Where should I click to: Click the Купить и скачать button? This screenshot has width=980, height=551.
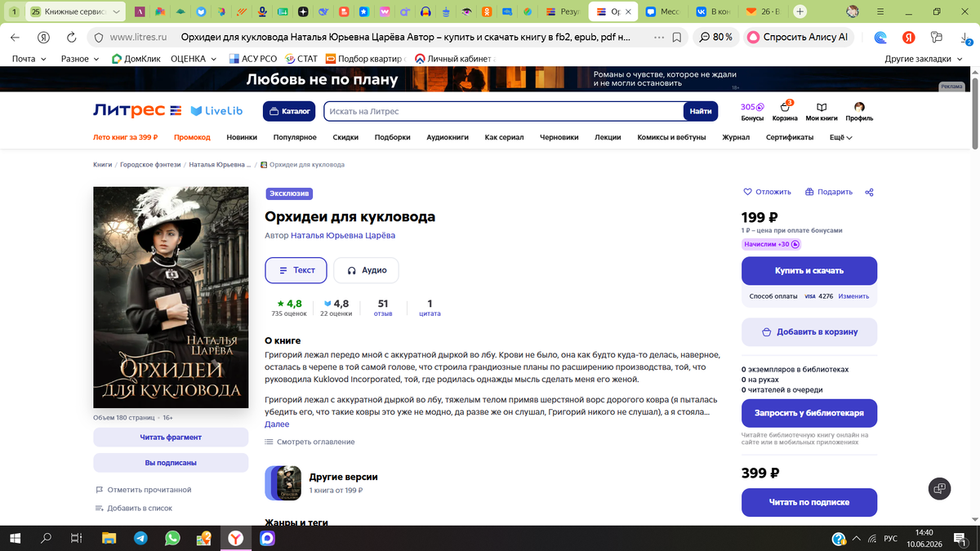(809, 270)
